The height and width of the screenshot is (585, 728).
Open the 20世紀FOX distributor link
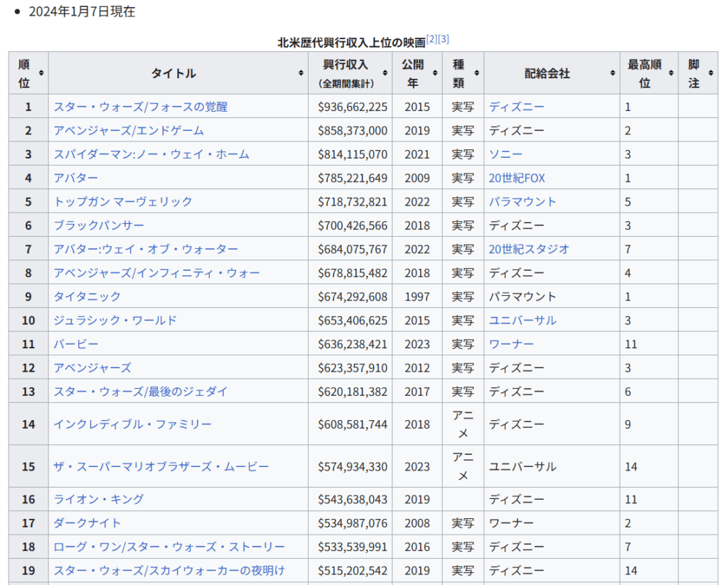517,178
